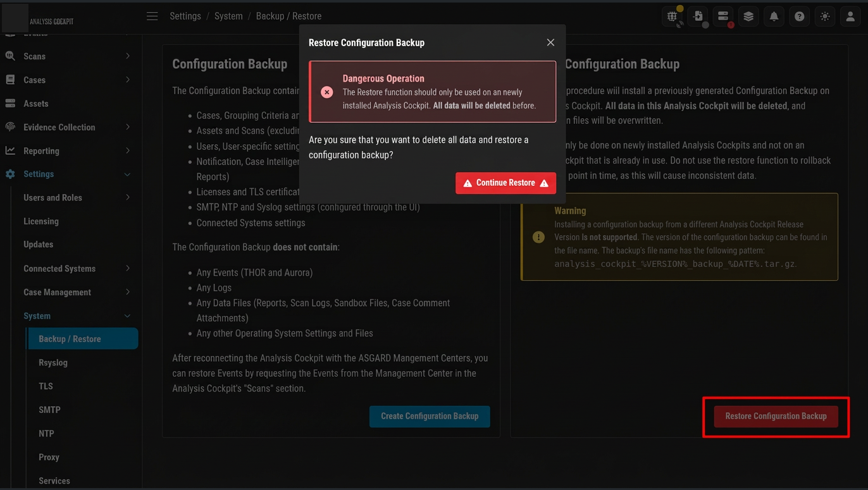Viewport: 868px width, 490px height.
Task: Click the bug icon with yellow dot
Action: [673, 16]
